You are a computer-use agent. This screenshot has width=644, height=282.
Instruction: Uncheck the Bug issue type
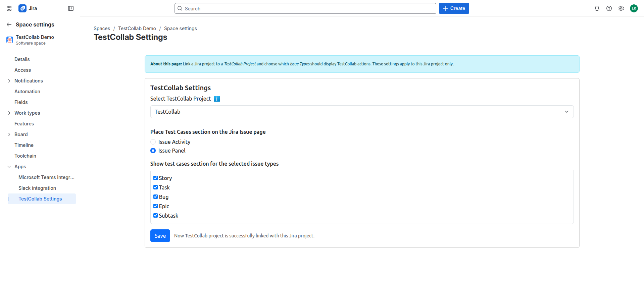point(155,197)
